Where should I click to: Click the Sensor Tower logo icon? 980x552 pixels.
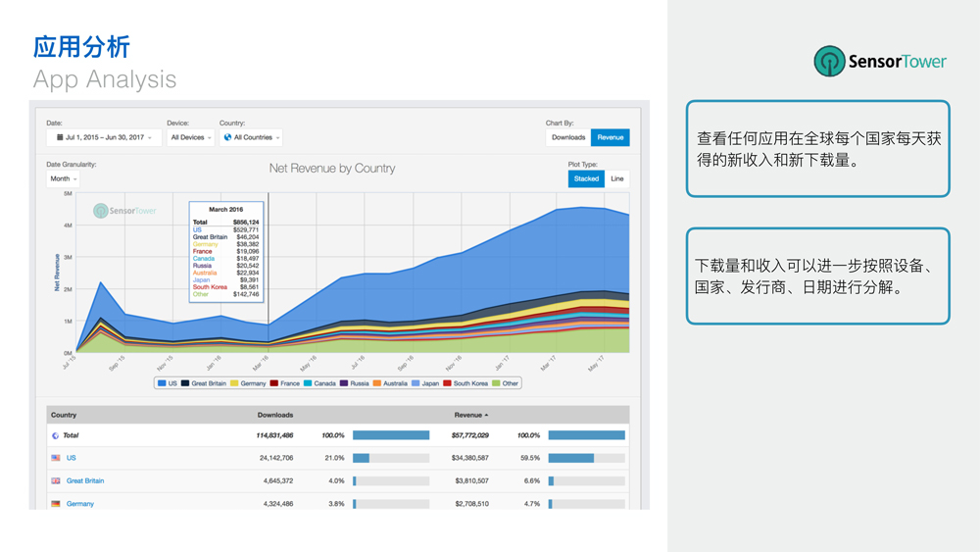(829, 61)
